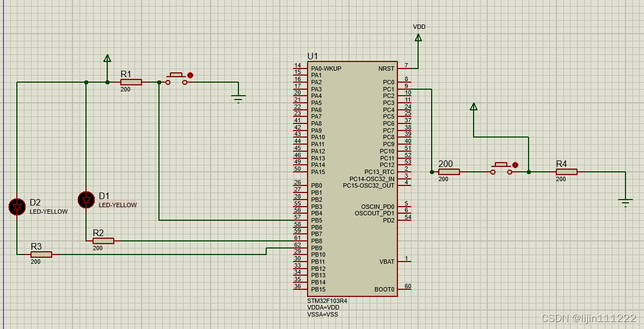The width and height of the screenshot is (644, 329).
Task: Select the D1 yellow LED symbol
Action: point(86,200)
